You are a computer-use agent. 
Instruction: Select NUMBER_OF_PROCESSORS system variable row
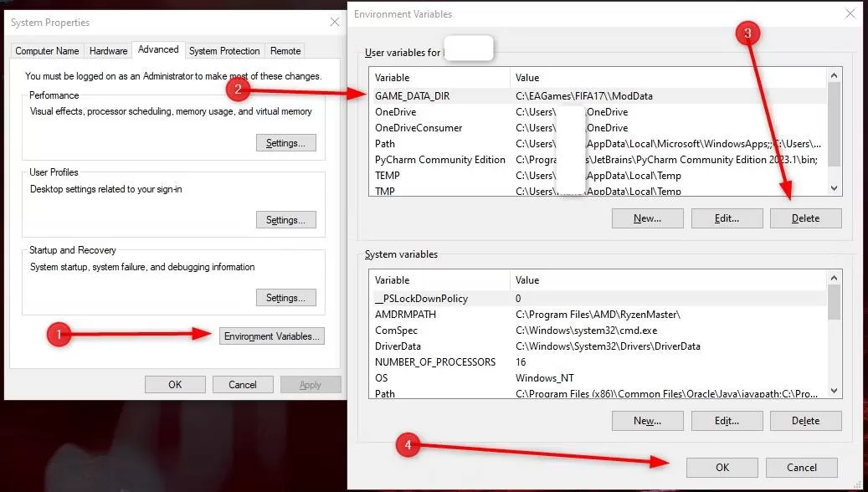599,362
